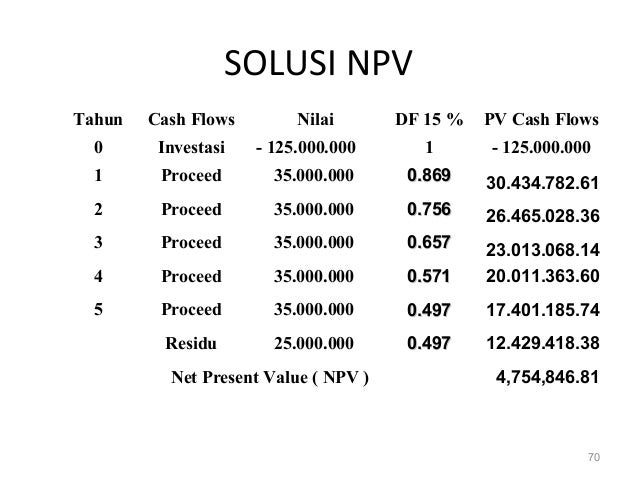Click PV value 20.011.363.60
Viewport: 638px width, 479px height.
[x=542, y=276]
